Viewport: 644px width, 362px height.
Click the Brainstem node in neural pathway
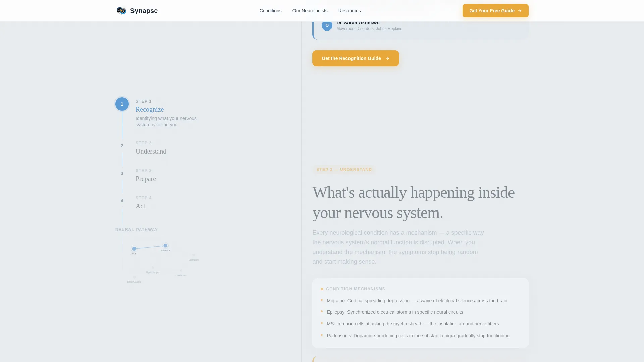coord(194,255)
